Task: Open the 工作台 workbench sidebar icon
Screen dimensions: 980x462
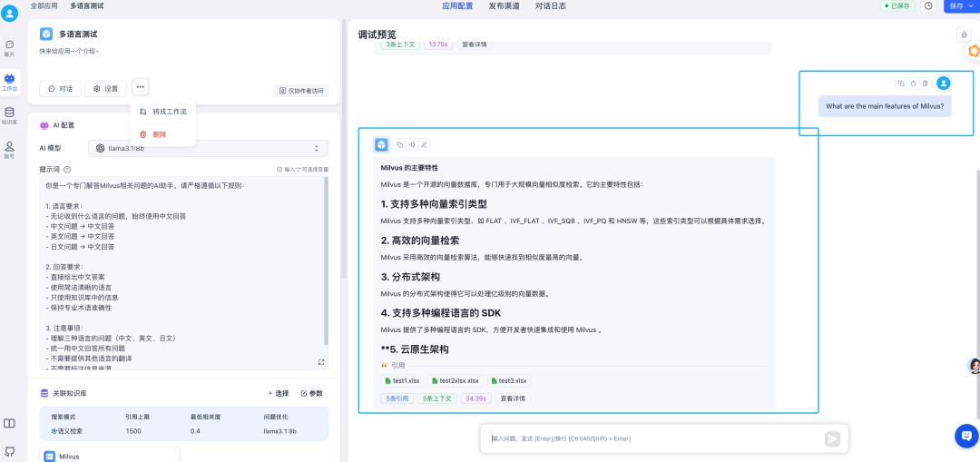Action: [9, 82]
